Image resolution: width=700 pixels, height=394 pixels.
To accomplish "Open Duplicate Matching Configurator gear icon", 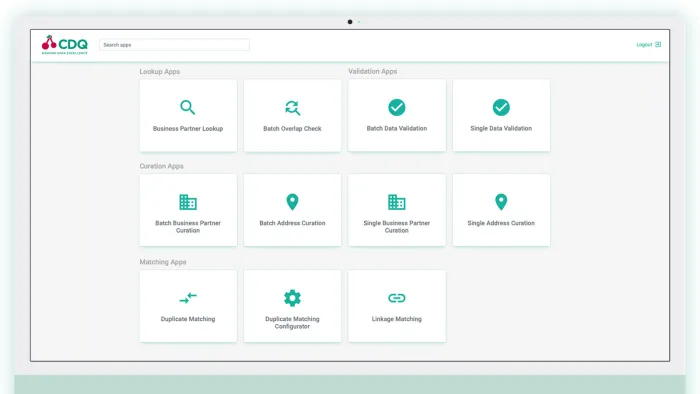I will [292, 298].
